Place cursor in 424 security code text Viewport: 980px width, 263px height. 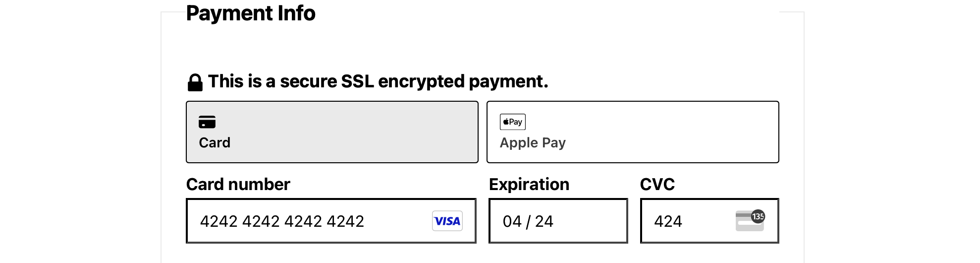click(x=668, y=221)
